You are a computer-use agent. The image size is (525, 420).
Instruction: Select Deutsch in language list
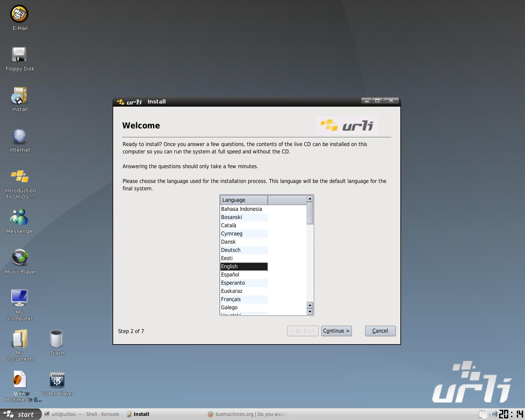[x=244, y=250]
